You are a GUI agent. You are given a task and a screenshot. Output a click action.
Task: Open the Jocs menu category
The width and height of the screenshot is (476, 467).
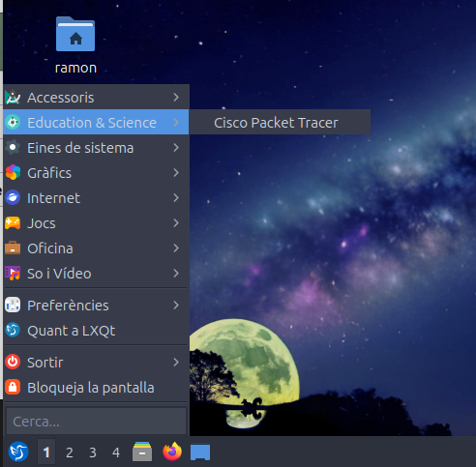point(96,223)
